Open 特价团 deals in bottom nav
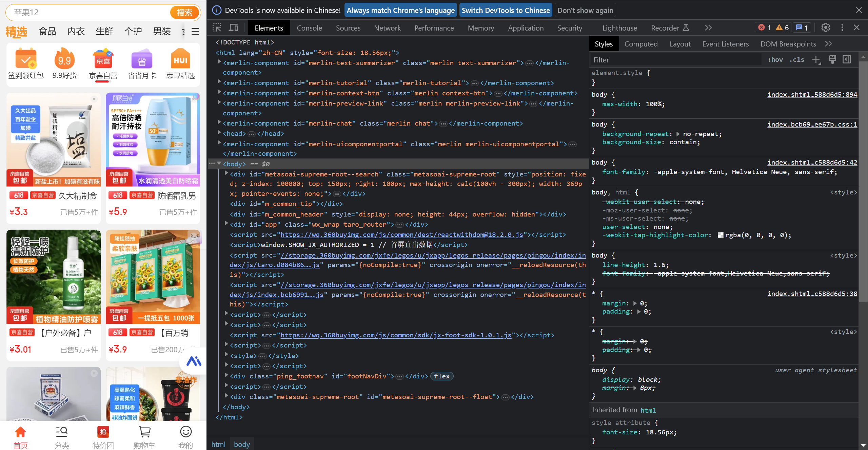 (103, 437)
